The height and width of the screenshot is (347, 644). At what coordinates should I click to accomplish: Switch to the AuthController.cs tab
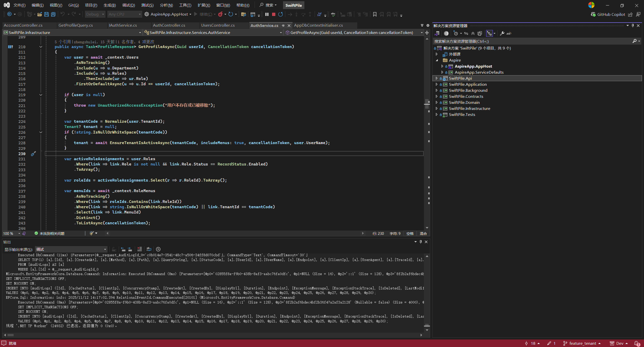click(169, 25)
